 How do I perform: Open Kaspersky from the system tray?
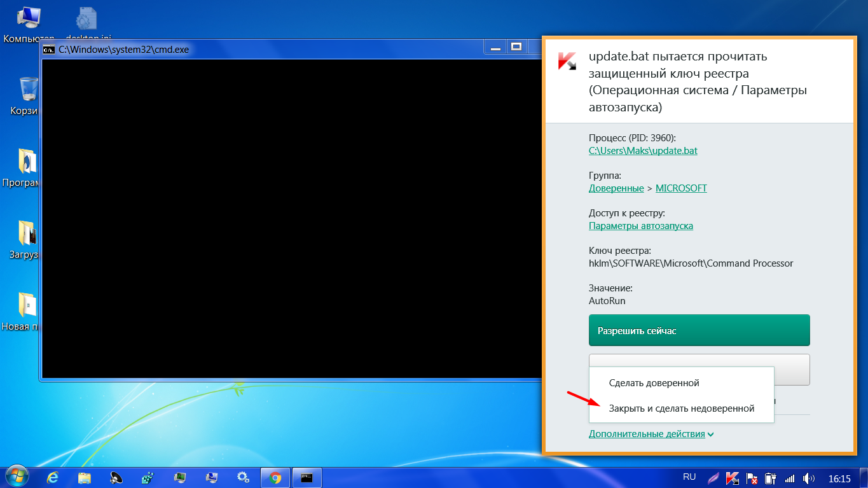coord(733,478)
